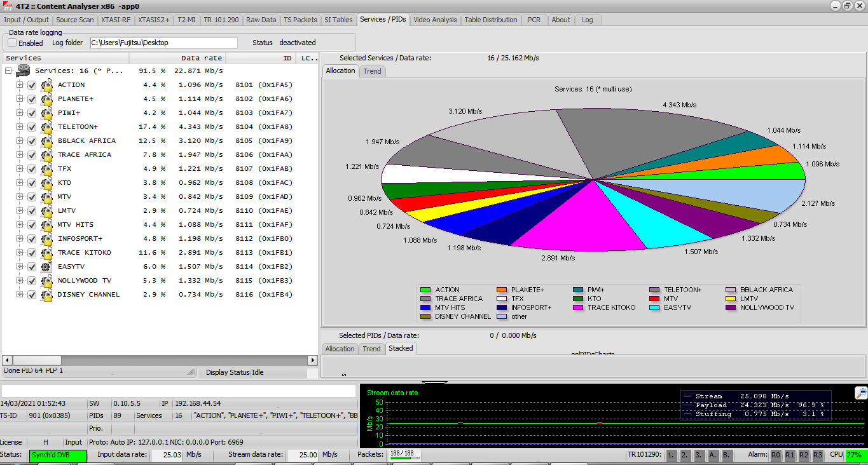The image size is (868, 465).
Task: Switch to the TR 101 290 tab
Action: point(221,20)
